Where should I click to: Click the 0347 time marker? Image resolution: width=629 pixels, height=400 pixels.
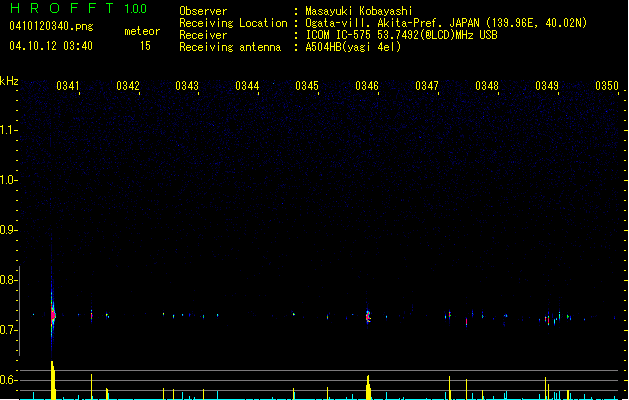(x=427, y=86)
